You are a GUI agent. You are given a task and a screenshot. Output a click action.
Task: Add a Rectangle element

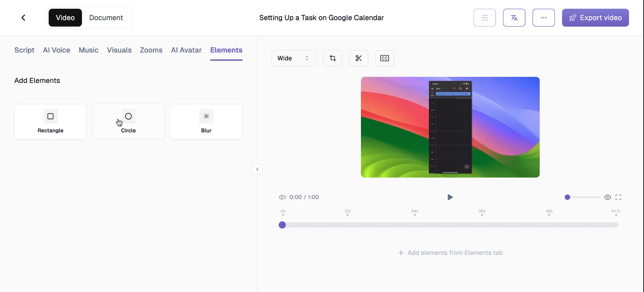(51, 121)
